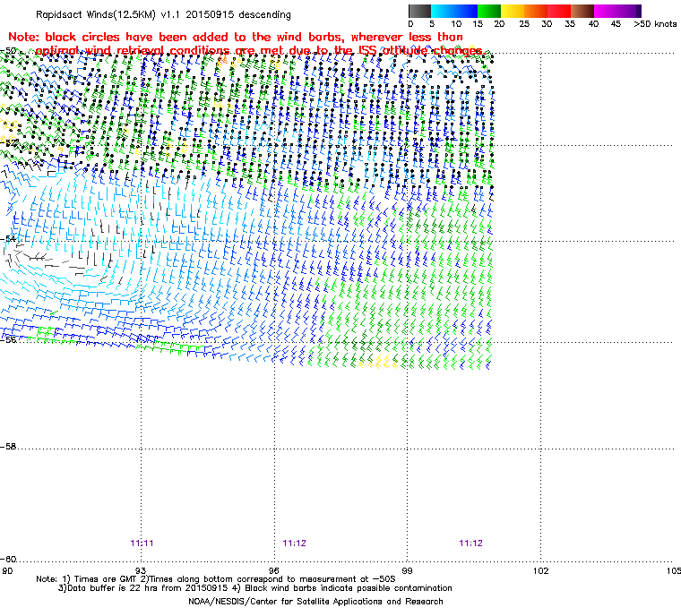Click the 'Data buffer is 22 hrs' footnote
The height and width of the screenshot is (616, 681).
(255, 588)
